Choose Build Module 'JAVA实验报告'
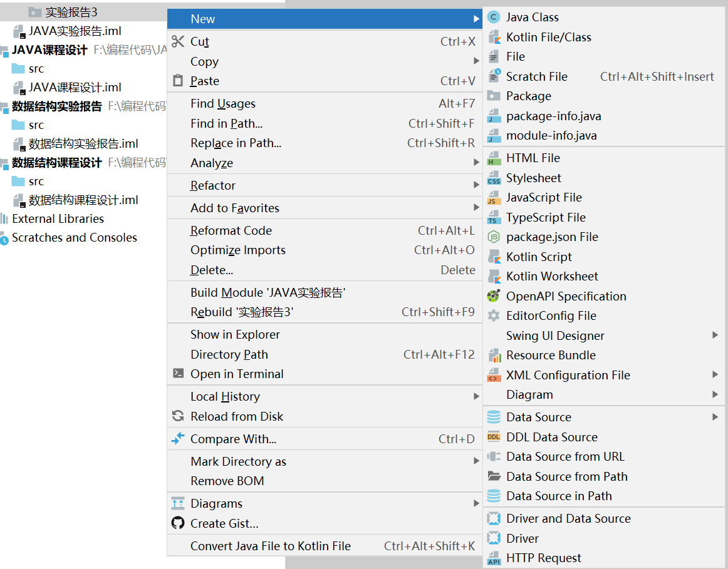This screenshot has height=569, width=728. (x=325, y=292)
